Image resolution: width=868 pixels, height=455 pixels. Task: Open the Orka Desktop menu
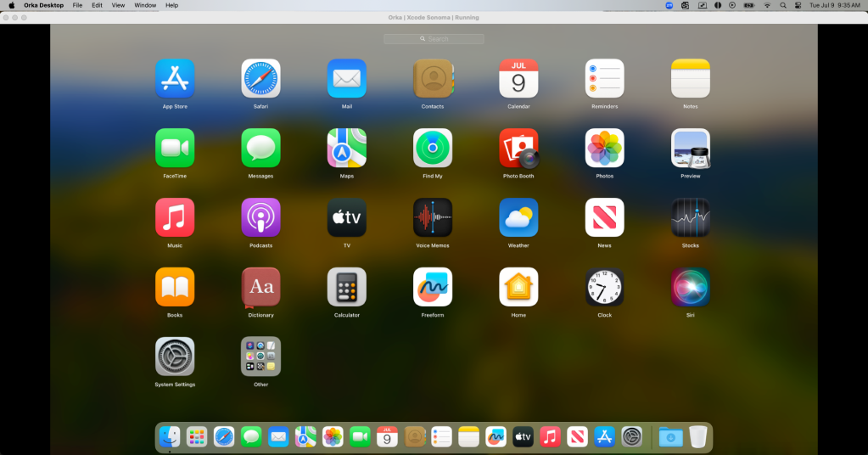pos(43,5)
